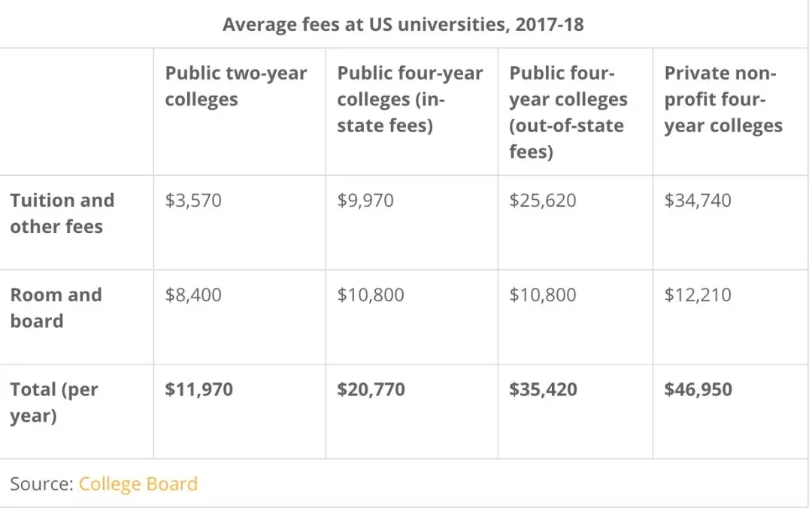Click the $12,210 room and board cell
The width and height of the screenshot is (812, 508).
tap(698, 295)
